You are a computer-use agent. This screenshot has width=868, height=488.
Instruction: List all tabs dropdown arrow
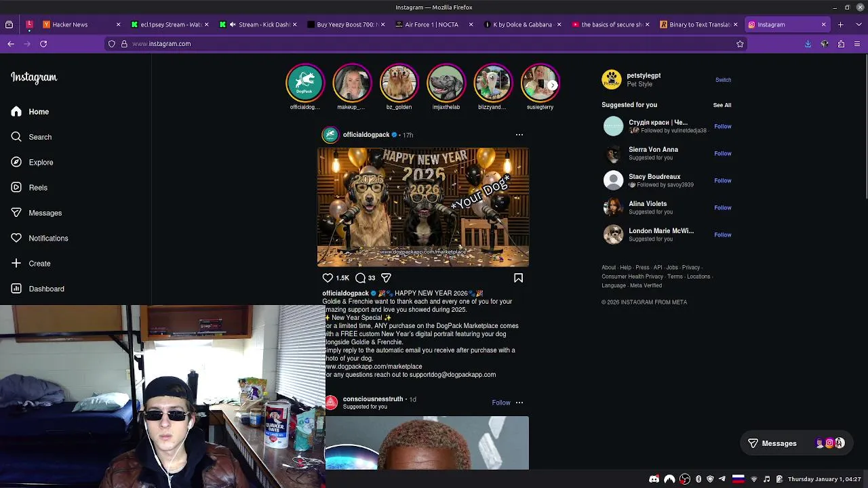click(x=857, y=24)
